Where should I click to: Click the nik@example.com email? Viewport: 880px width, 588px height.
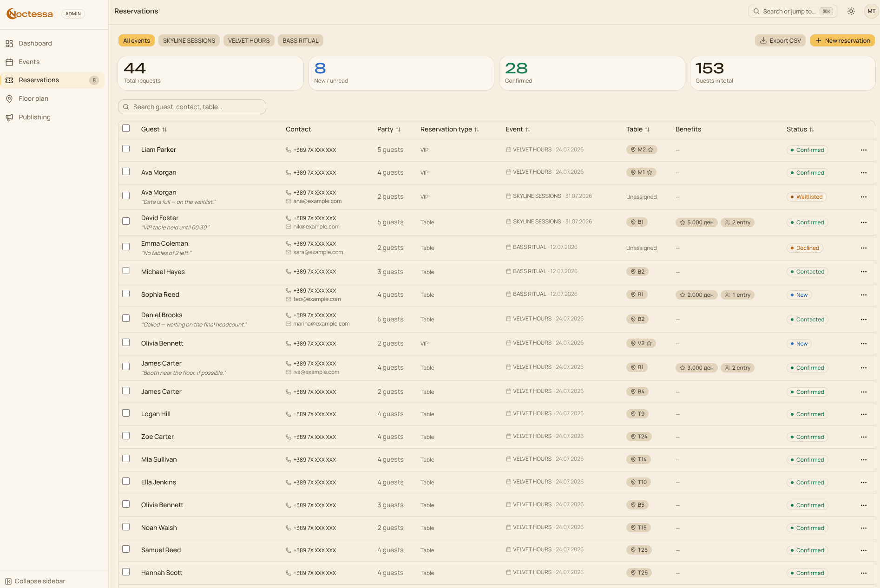(316, 227)
